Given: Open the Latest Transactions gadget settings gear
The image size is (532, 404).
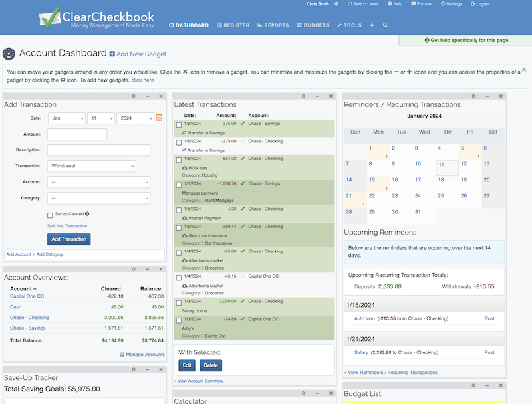Looking at the screenshot, I should tap(305, 95).
